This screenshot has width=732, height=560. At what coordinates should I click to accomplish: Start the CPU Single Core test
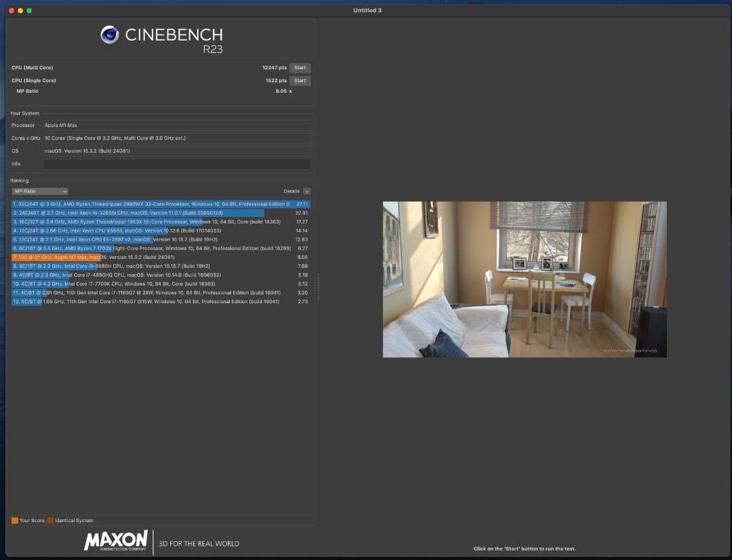pyautogui.click(x=300, y=81)
